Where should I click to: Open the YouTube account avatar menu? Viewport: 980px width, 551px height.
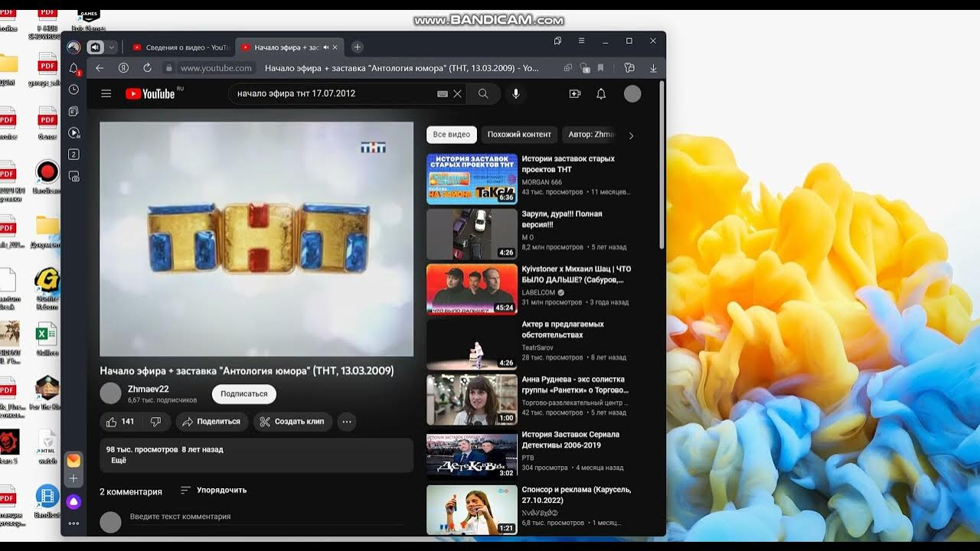coord(632,93)
